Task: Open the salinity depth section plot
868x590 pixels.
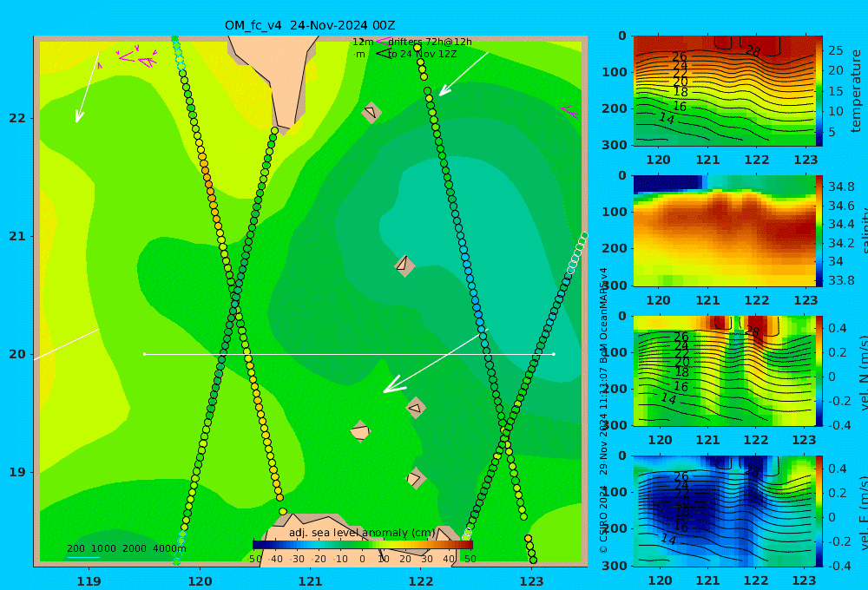Action: (724, 231)
